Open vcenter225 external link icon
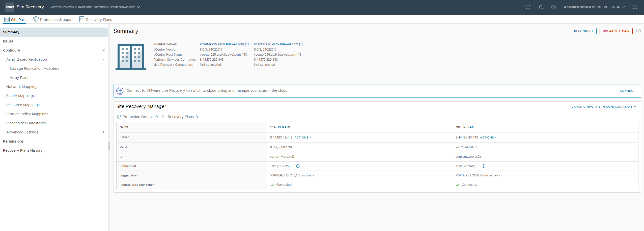This screenshot has height=231, width=644. (x=247, y=44)
